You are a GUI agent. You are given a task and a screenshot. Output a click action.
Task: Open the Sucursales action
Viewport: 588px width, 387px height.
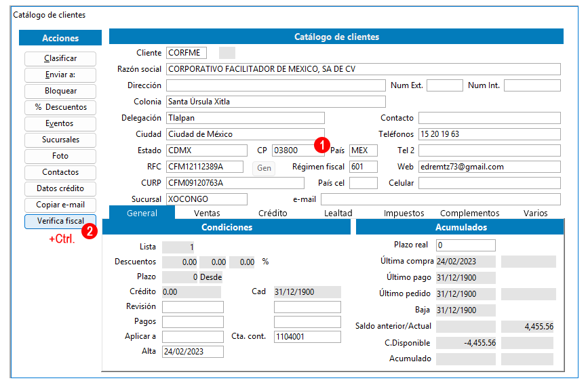(x=60, y=140)
